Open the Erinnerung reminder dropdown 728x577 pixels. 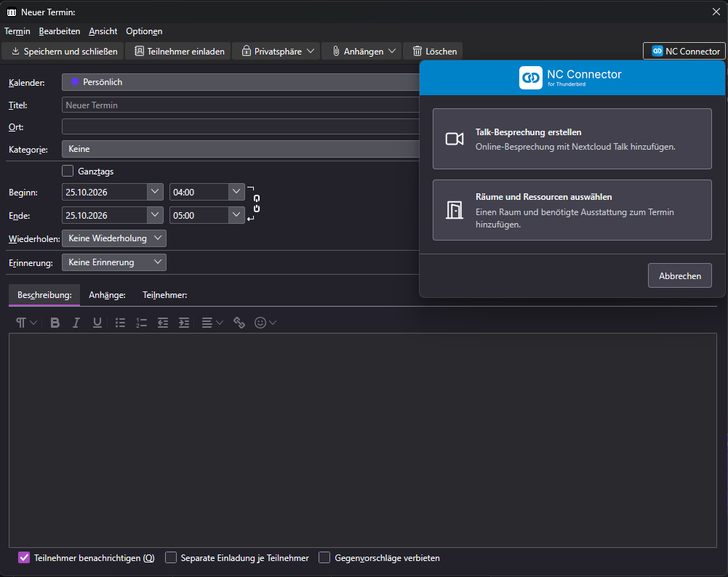(x=113, y=262)
